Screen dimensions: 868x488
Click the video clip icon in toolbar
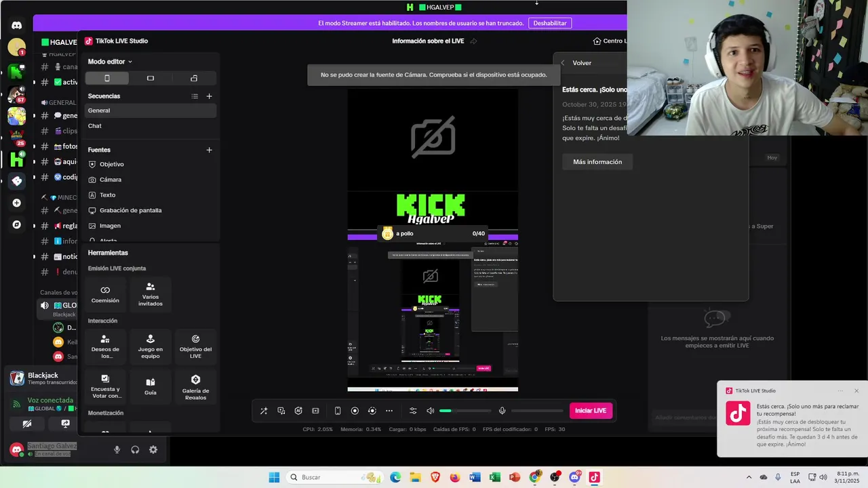(315, 411)
